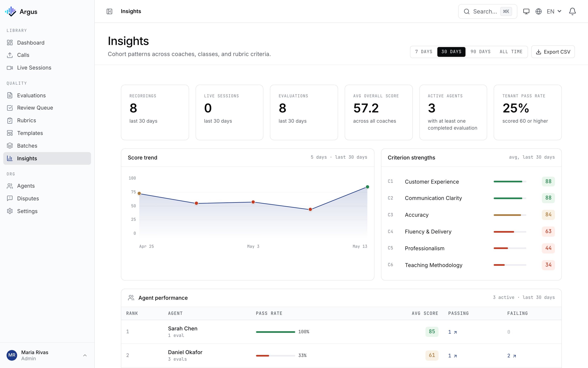The height and width of the screenshot is (368, 588).
Task: Click the Batches layers icon
Action: tap(10, 146)
